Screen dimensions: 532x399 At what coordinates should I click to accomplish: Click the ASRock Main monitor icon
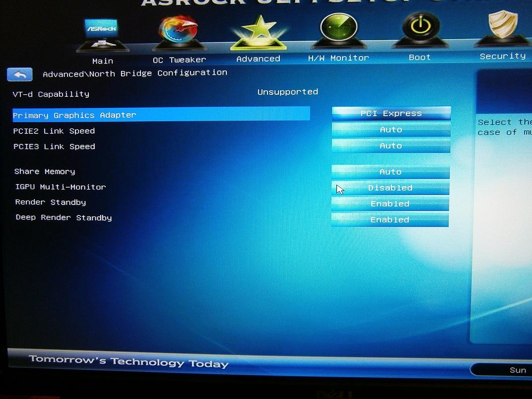tap(102, 35)
